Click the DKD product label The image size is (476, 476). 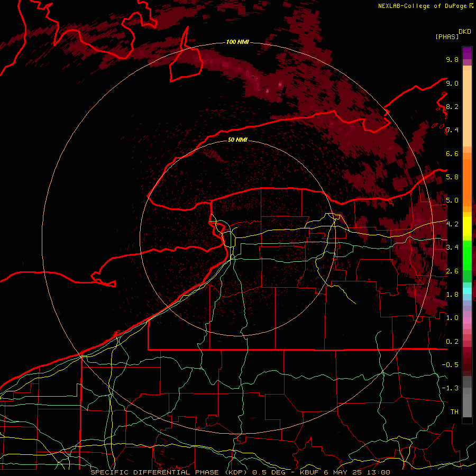click(x=465, y=32)
